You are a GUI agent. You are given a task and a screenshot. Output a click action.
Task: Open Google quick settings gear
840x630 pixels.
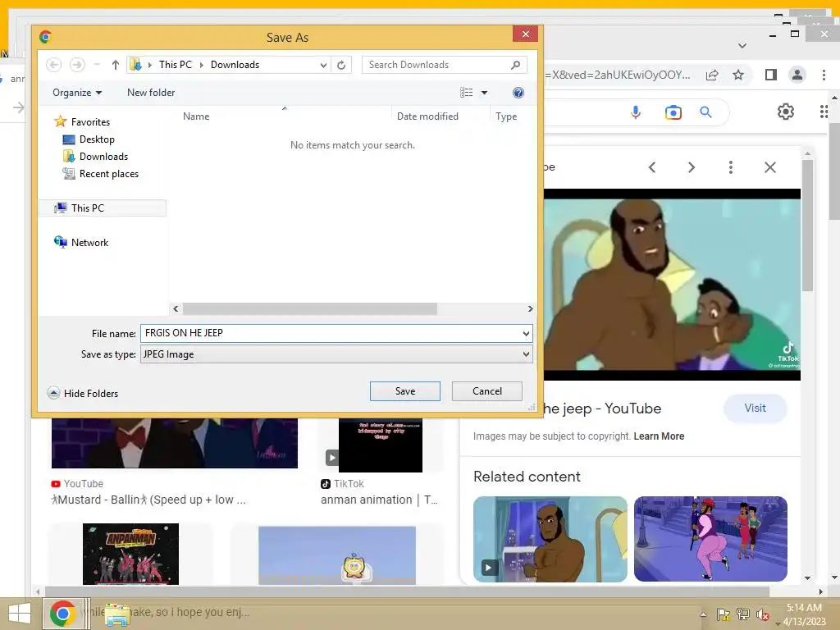[785, 112]
